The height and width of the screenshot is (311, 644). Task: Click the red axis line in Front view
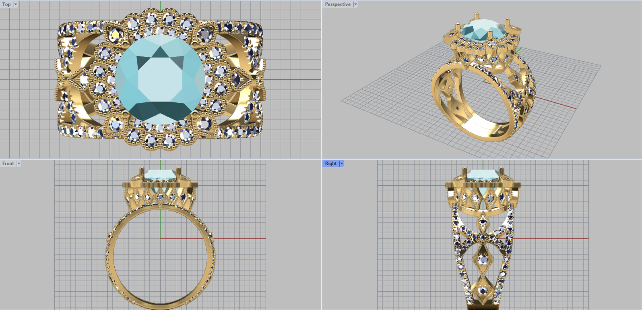tap(242, 238)
